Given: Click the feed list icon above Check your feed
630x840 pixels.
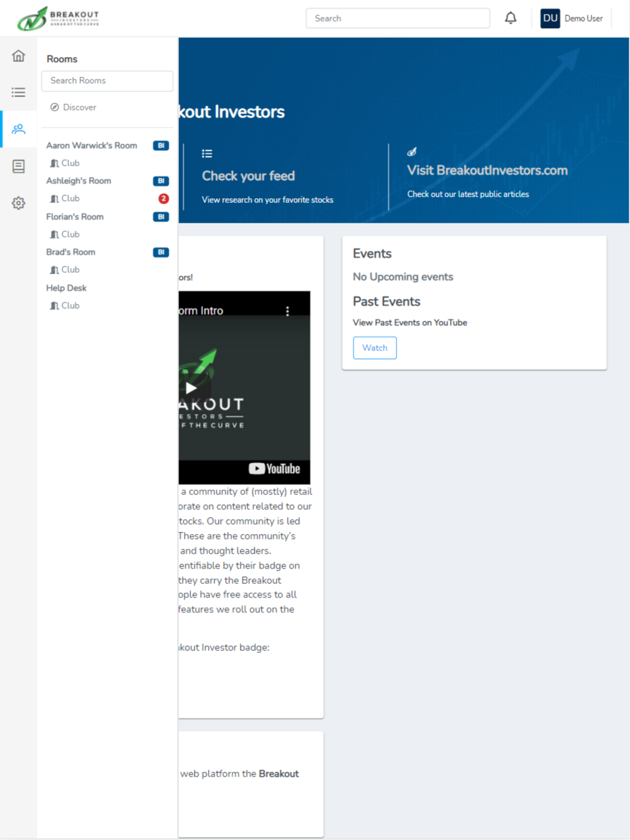Looking at the screenshot, I should pyautogui.click(x=207, y=154).
